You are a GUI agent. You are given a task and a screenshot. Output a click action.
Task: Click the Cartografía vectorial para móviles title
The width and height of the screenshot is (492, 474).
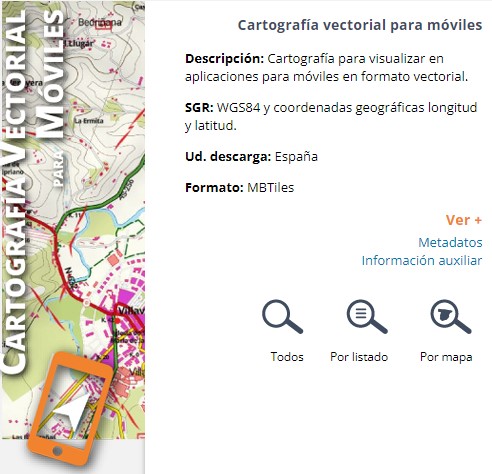click(360, 25)
